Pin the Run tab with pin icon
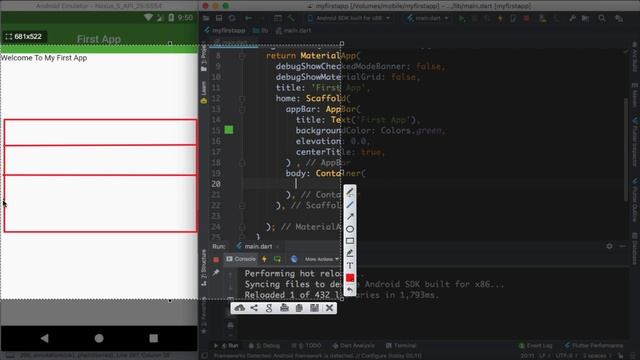Viewport: 640px width, 360px height. pyautogui.click(x=216, y=272)
